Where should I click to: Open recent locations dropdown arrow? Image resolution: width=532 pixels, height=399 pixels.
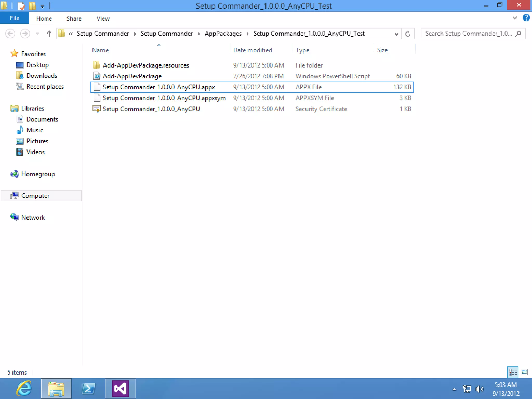[38, 34]
